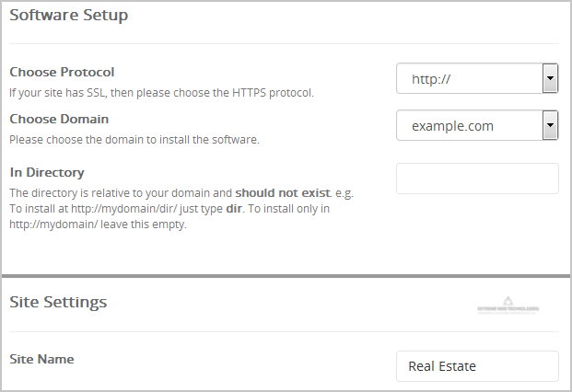Click the 'Real Estate' text in Site Name

(441, 366)
